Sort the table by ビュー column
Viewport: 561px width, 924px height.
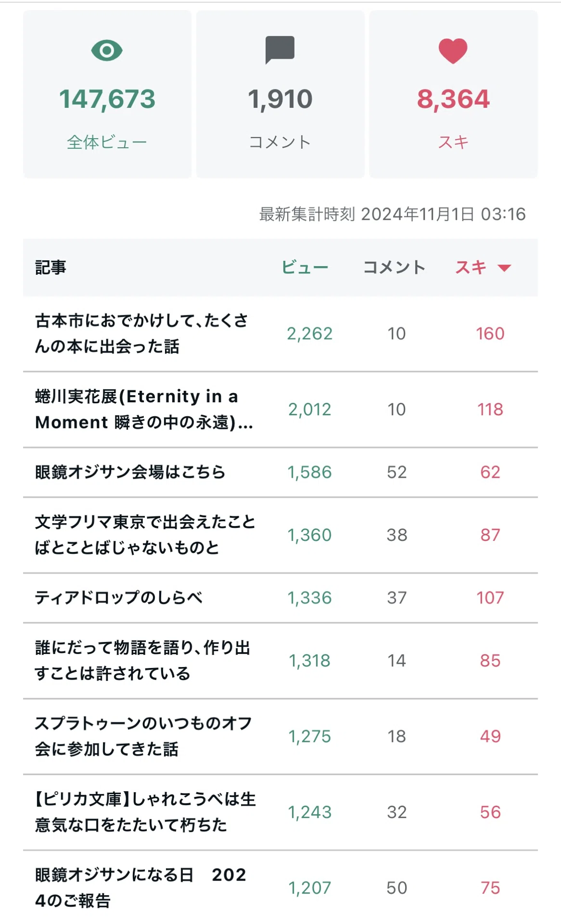(x=305, y=268)
